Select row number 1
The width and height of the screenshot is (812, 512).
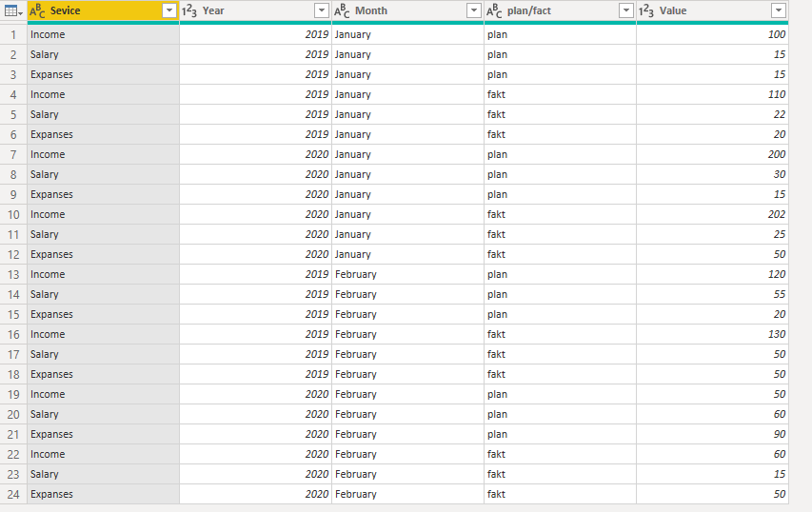13,34
